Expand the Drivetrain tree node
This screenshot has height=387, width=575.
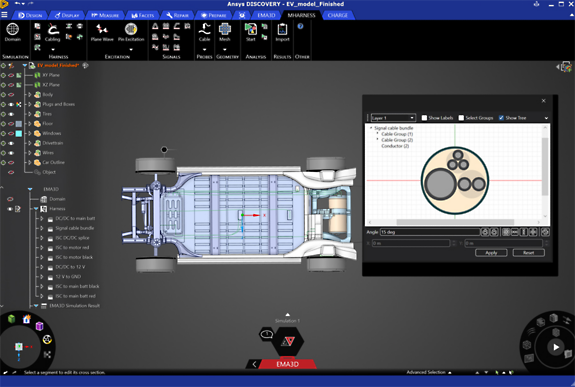30,143
